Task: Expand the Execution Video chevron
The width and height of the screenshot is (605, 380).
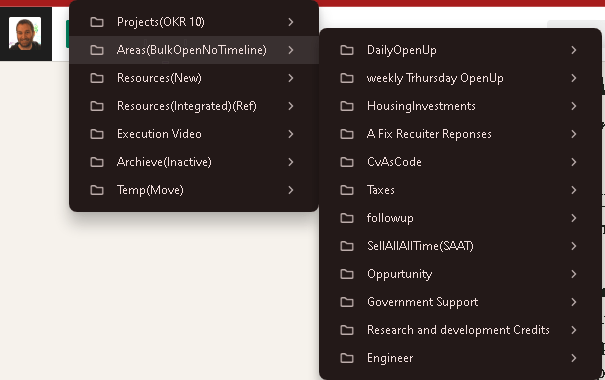Action: tap(291, 134)
